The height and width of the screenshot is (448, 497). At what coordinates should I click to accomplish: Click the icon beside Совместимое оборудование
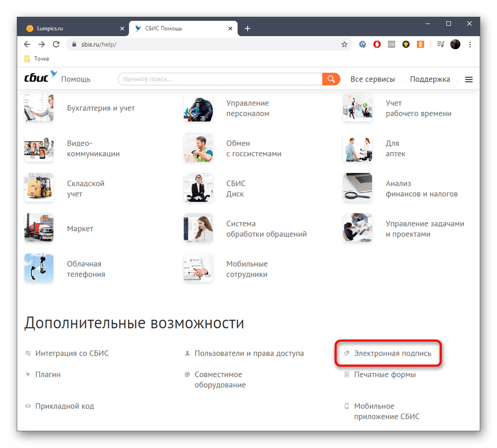tap(187, 374)
